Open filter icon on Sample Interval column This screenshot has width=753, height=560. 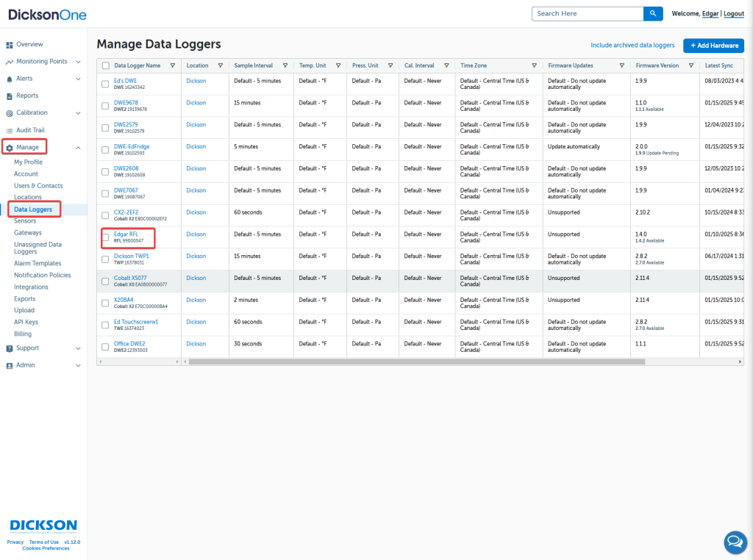click(x=285, y=65)
